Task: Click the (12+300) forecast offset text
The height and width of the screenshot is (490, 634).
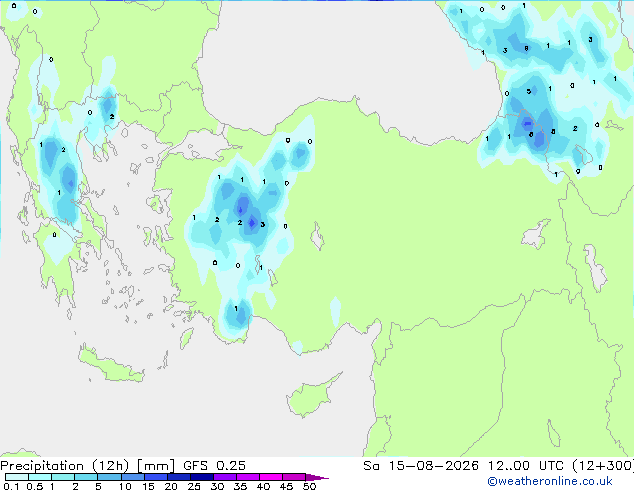Action: (603, 466)
